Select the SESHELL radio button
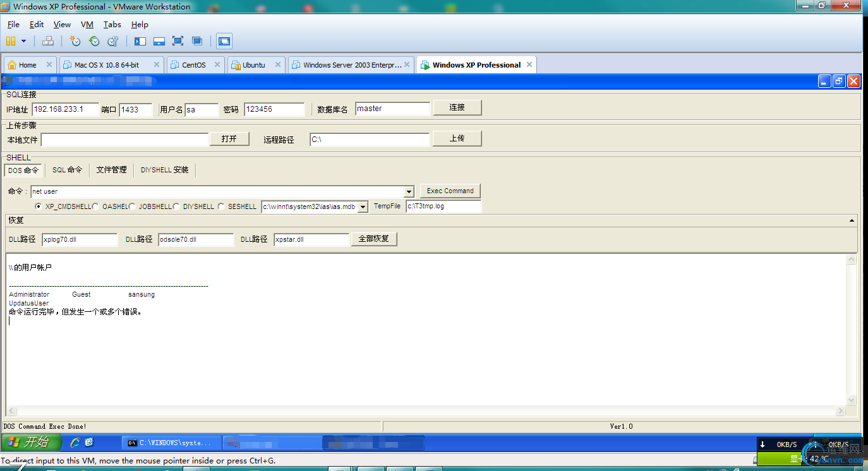This screenshot has width=868, height=471. pyautogui.click(x=221, y=206)
